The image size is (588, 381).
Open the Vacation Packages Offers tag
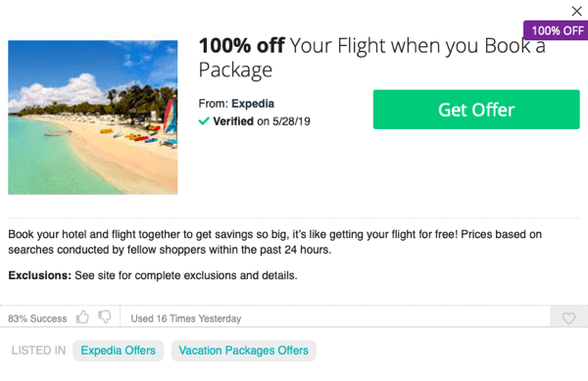(244, 351)
